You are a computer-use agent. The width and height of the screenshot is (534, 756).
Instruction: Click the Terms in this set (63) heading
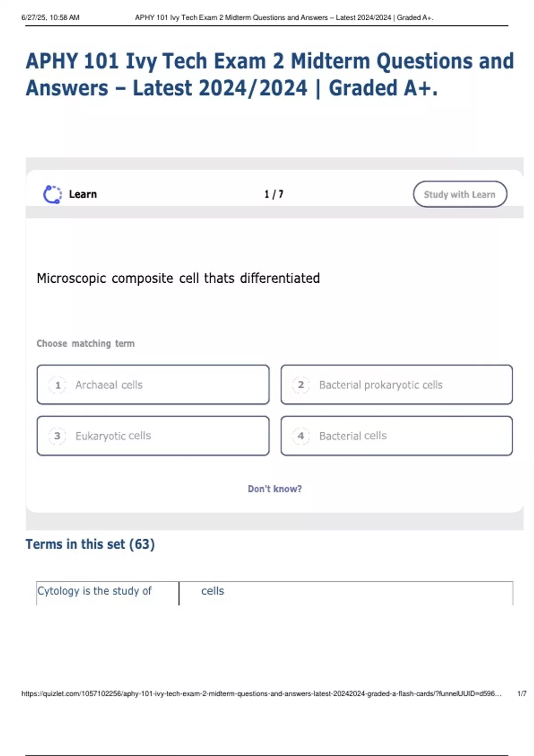90,544
